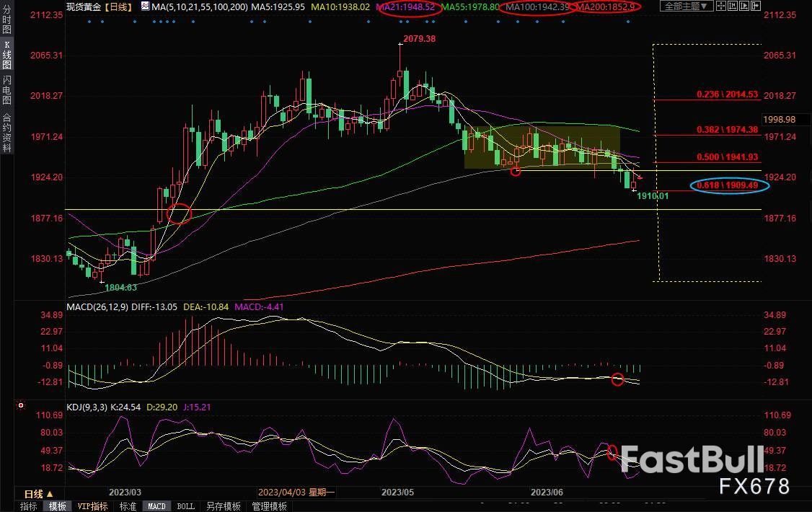Select the 模板 bottom tab
The image size is (812, 512).
(58, 506)
